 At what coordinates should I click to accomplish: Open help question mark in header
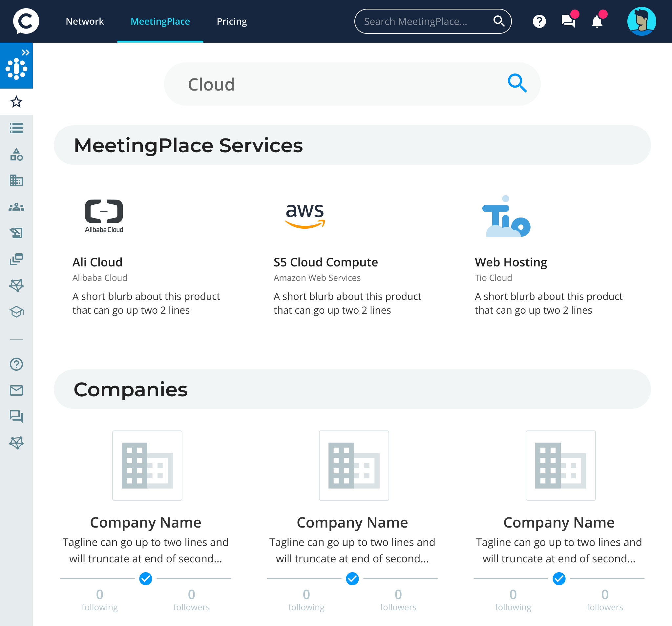click(x=539, y=21)
